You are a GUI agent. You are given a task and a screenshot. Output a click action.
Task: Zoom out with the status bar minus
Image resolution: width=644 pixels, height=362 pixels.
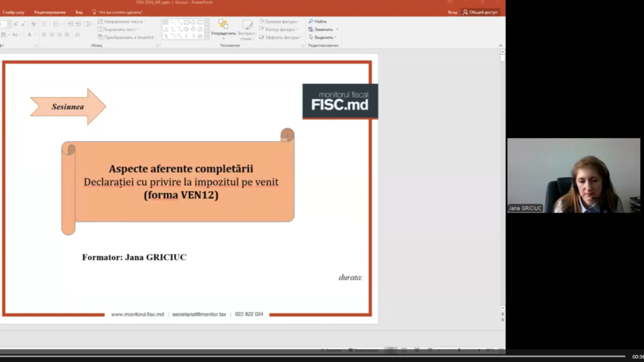coord(439,350)
